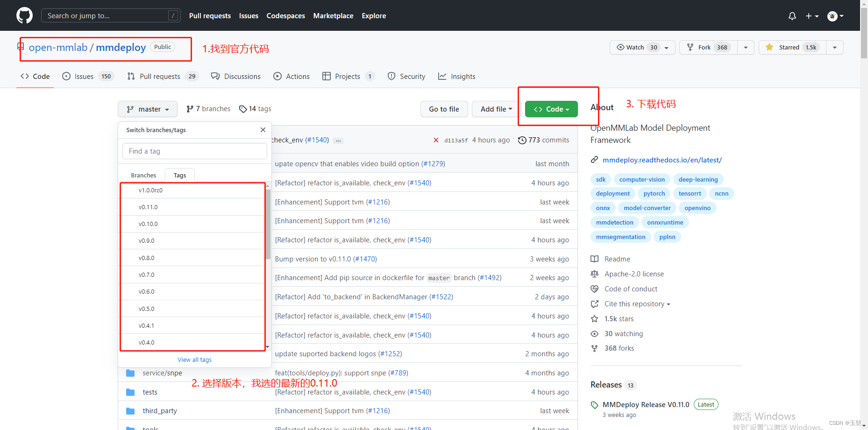Open the Security tab
868x430 pixels.
pos(406,76)
